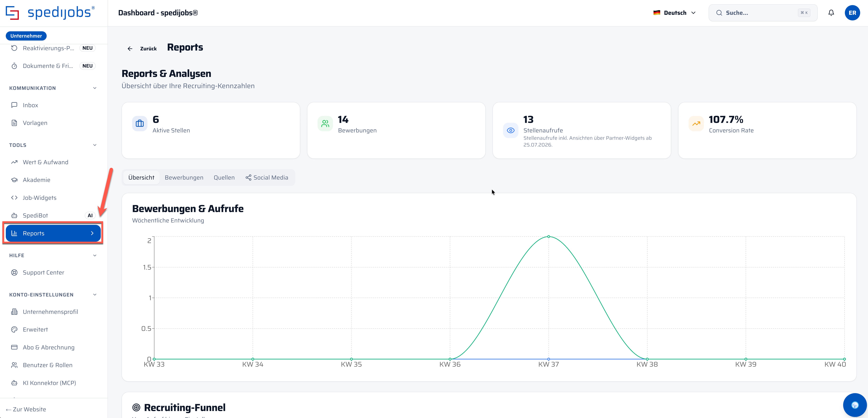868x418 pixels.
Task: Open Benutzer & Rollen
Action: pos(53,365)
